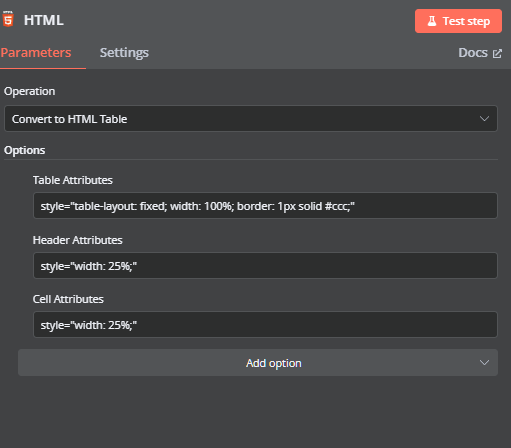Click the Add option button
The width and height of the screenshot is (511, 448).
tap(258, 363)
